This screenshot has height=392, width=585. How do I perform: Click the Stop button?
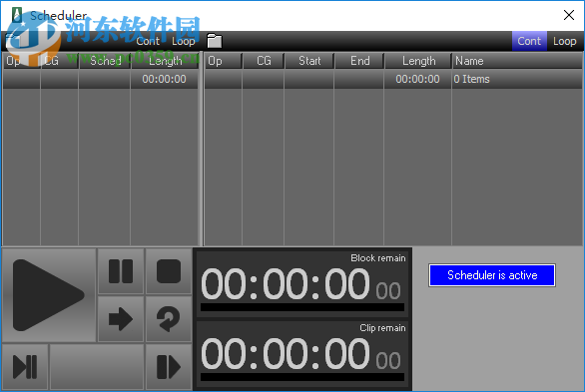click(x=169, y=271)
